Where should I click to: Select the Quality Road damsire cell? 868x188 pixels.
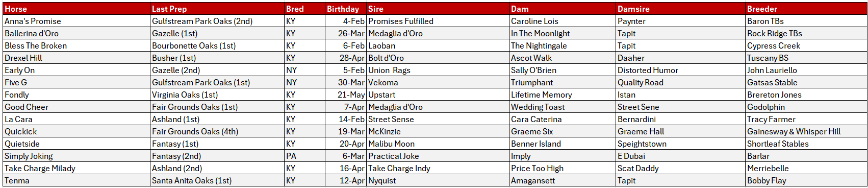[x=680, y=82]
